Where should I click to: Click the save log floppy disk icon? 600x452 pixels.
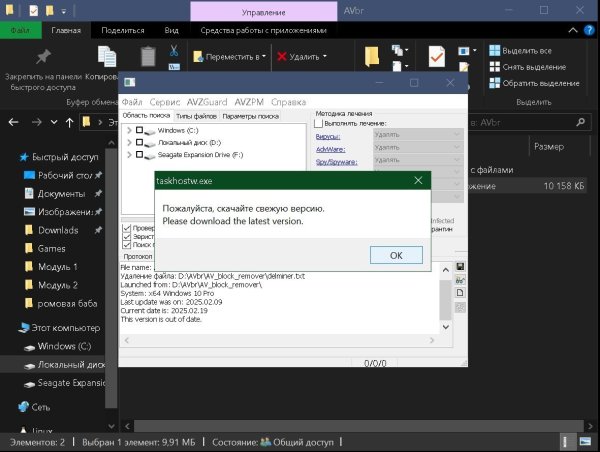[460, 267]
